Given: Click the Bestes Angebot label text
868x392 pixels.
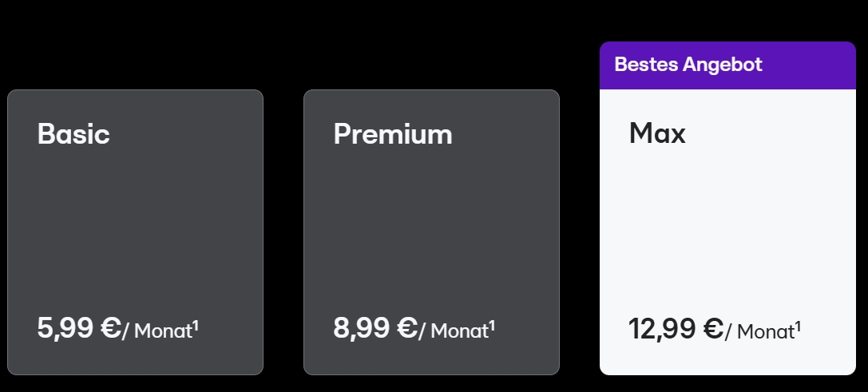Looking at the screenshot, I should point(688,64).
